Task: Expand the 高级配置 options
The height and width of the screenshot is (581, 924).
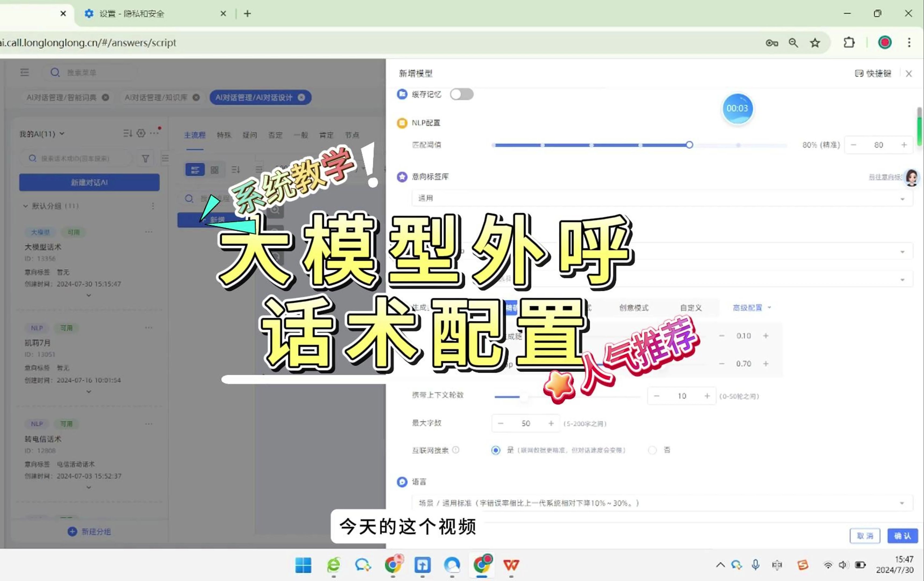Action: point(752,307)
